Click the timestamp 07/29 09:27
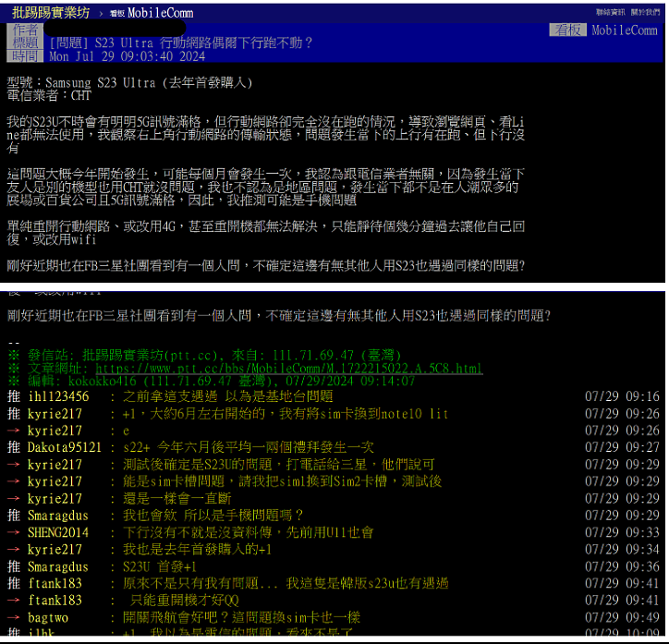This screenshot has width=669, height=644. point(622,447)
